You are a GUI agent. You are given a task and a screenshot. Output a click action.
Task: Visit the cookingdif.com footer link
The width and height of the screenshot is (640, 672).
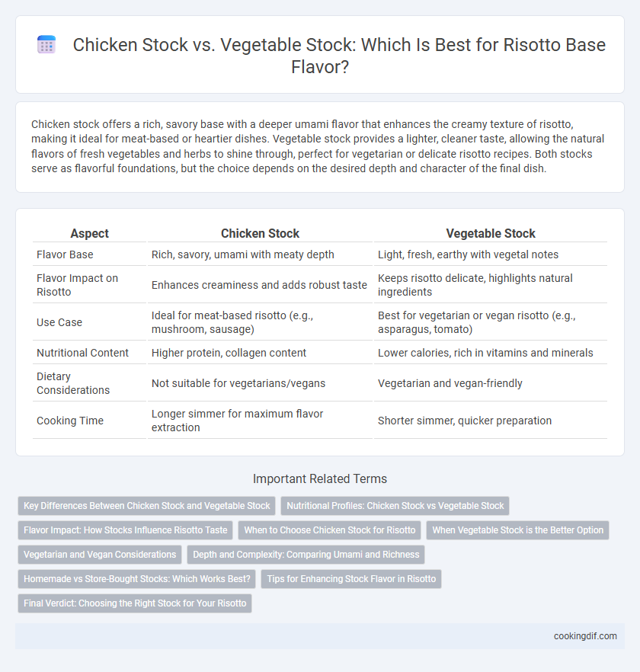[585, 636]
